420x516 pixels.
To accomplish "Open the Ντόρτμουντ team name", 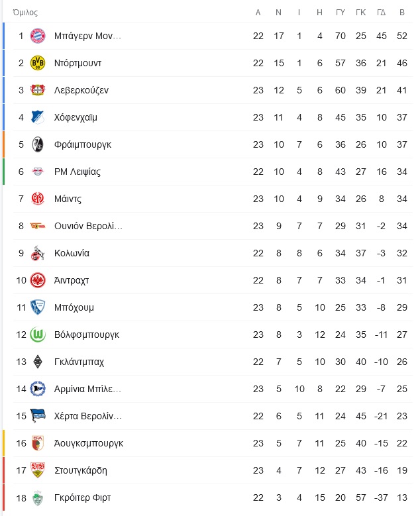I will coord(78,63).
